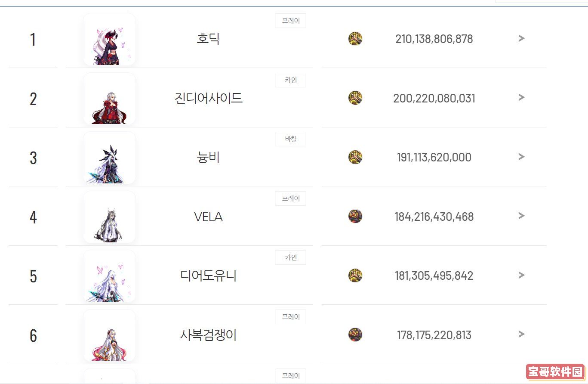Click the gold emblem icon for 늏비
The width and height of the screenshot is (588, 384).
(355, 157)
